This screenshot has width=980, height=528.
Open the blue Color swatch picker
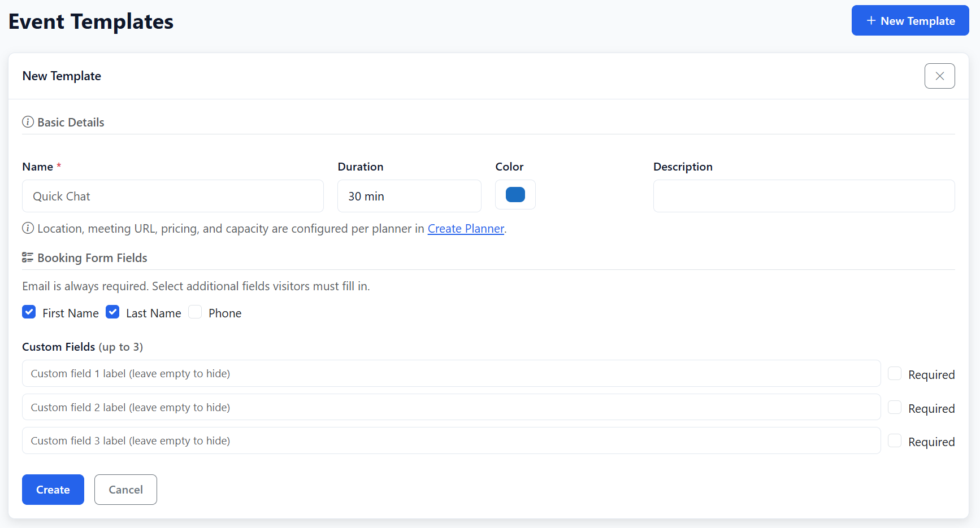[x=515, y=195]
